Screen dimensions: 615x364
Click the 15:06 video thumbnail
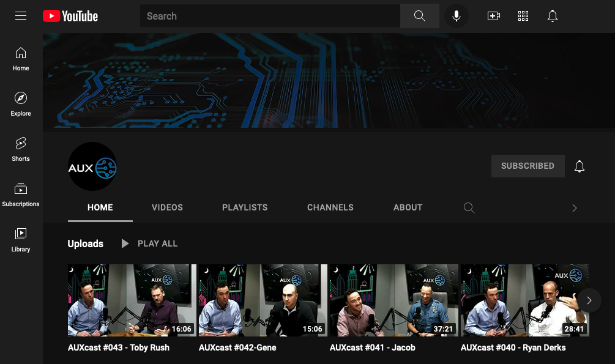point(263,300)
